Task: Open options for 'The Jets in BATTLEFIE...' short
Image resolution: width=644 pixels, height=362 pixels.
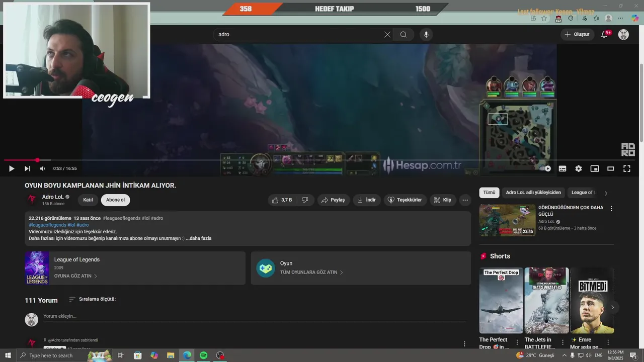Action: coord(562,342)
